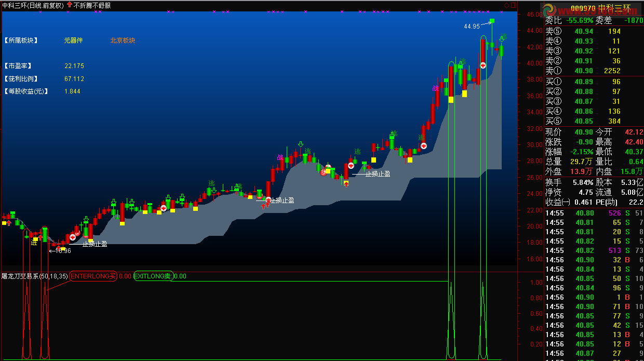Image resolution: width=644 pixels, height=361 pixels.
Task: Click the green circled EXITLONG卖 label
Action: 153,276
